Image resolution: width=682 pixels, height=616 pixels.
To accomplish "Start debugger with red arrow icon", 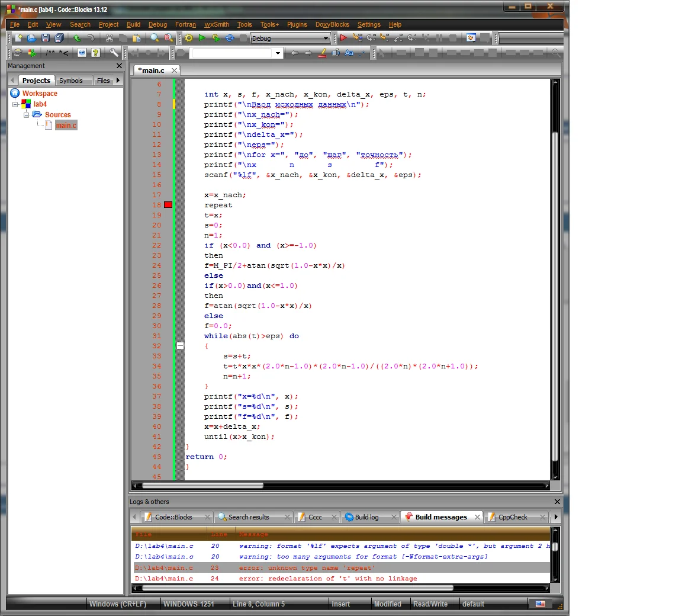I will point(343,38).
